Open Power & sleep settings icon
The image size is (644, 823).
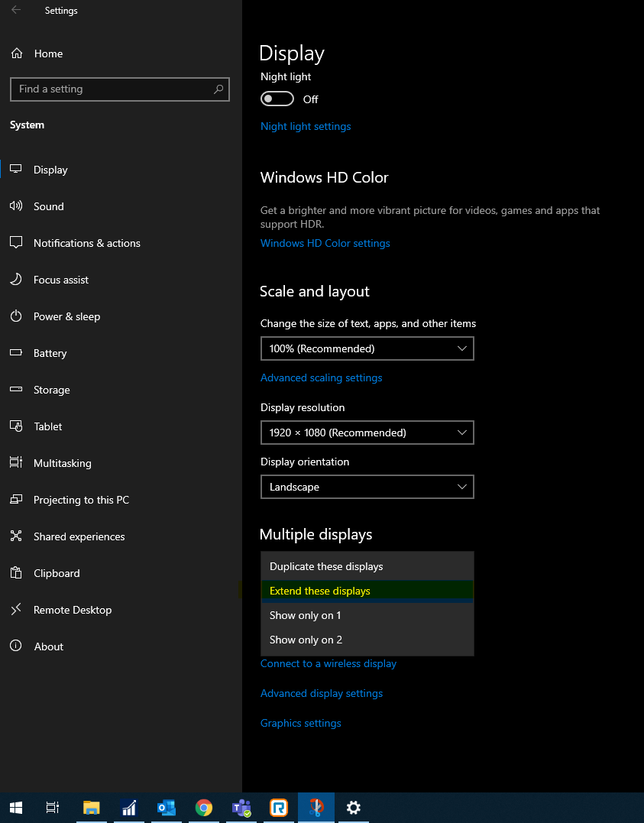click(x=16, y=316)
